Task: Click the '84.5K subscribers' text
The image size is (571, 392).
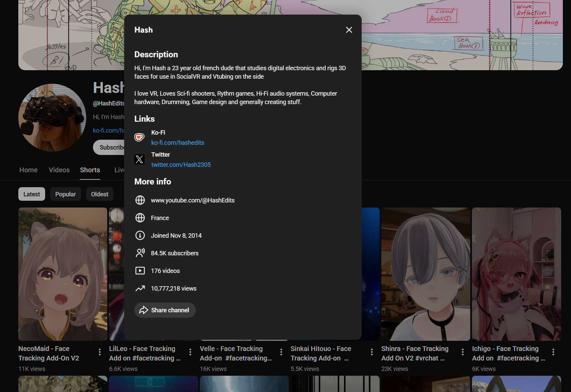Action: 175,253
